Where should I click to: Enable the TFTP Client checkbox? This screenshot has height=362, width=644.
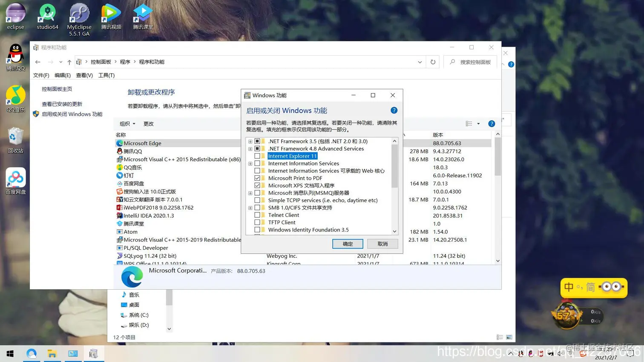point(257,222)
